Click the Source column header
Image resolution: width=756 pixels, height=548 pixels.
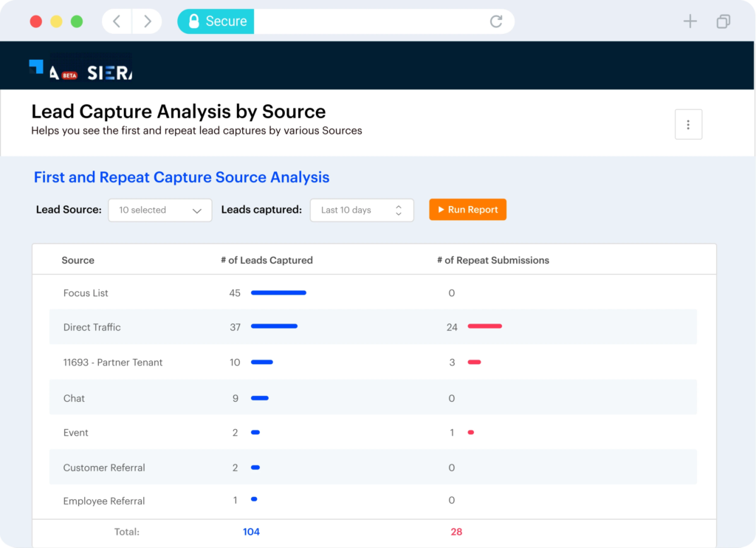point(78,260)
